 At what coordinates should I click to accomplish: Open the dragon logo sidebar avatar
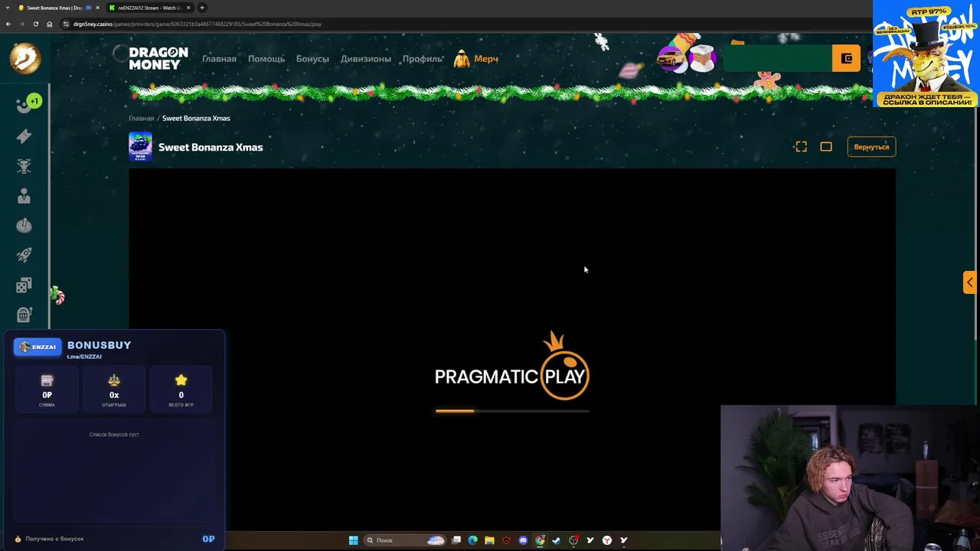(x=24, y=58)
